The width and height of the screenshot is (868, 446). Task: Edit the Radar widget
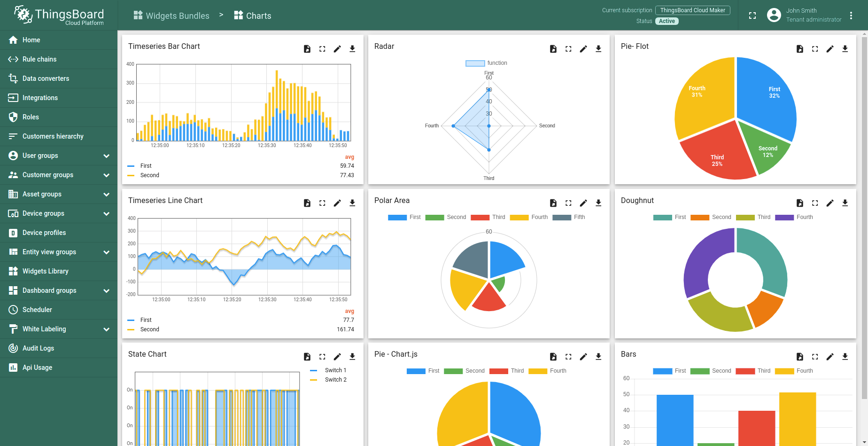pos(583,49)
